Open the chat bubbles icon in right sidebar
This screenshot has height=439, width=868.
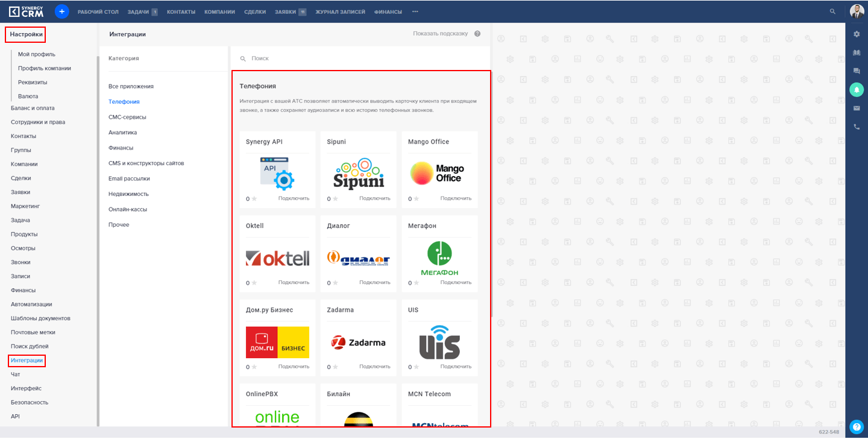coord(857,71)
